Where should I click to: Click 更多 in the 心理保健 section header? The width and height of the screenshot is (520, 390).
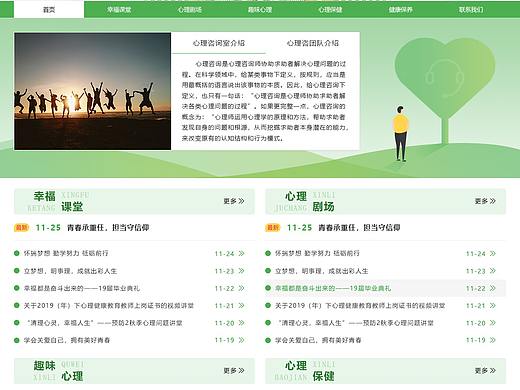pos(485,370)
